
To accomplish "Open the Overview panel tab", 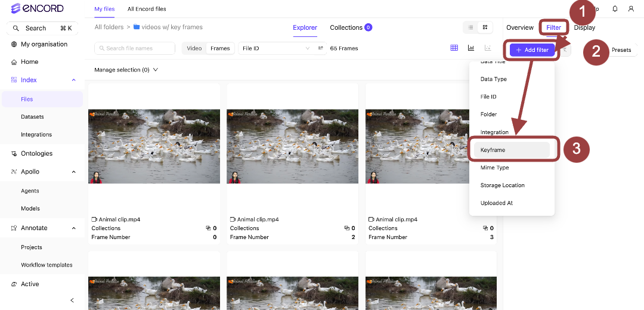I will tap(520, 27).
